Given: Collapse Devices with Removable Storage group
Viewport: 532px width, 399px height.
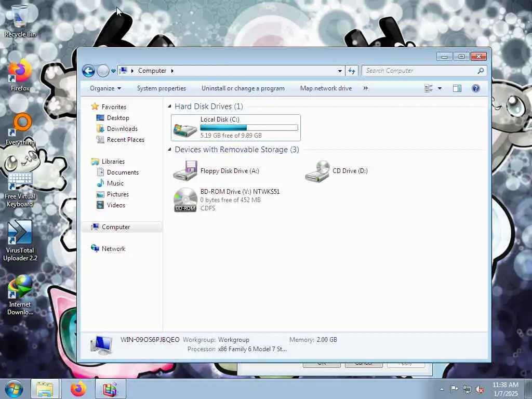Looking at the screenshot, I should 169,150.
